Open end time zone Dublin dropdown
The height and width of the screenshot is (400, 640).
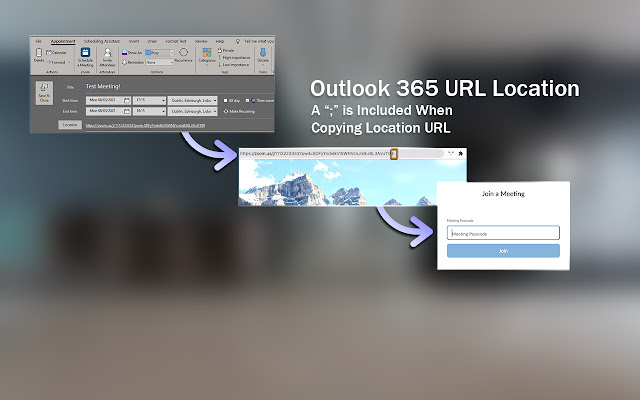pos(215,111)
